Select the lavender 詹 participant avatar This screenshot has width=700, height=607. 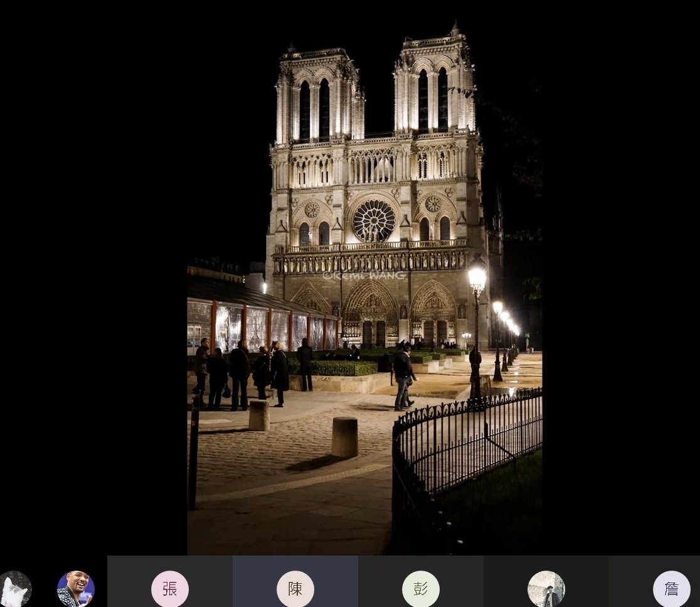671,589
